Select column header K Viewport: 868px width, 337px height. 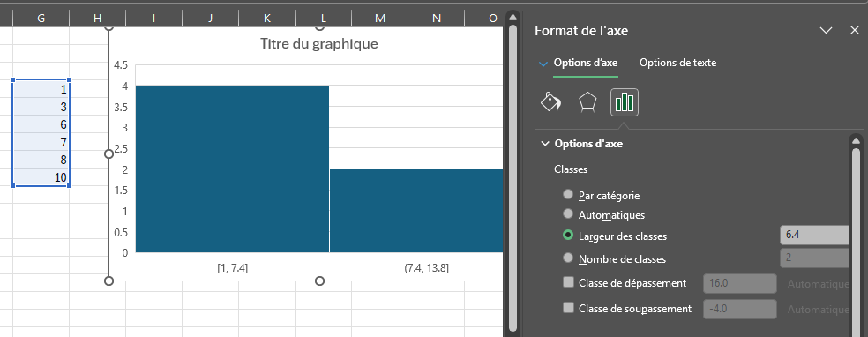point(266,19)
